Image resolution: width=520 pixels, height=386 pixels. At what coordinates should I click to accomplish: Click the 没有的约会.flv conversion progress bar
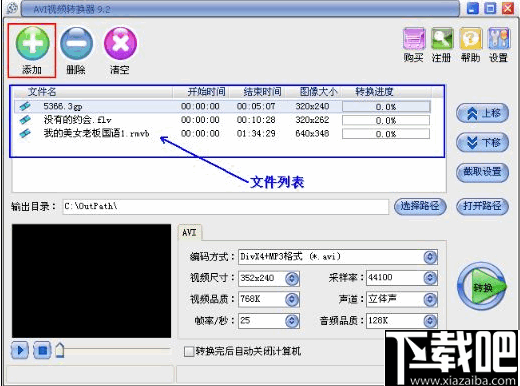[386, 120]
